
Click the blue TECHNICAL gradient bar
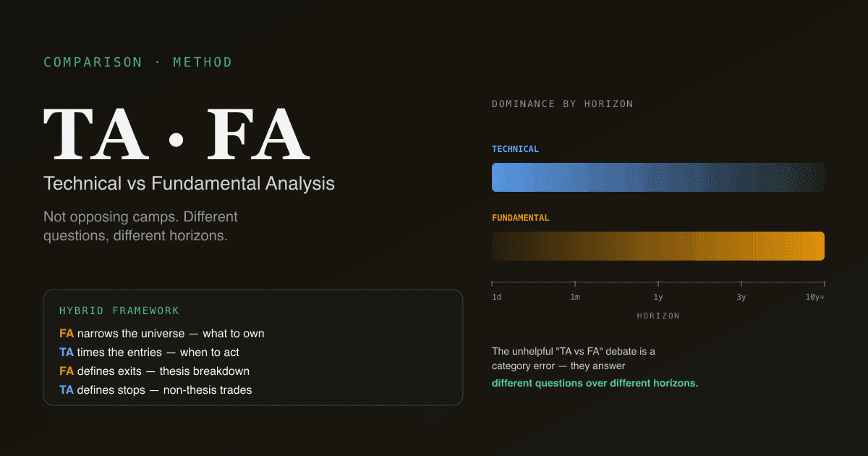(x=658, y=177)
